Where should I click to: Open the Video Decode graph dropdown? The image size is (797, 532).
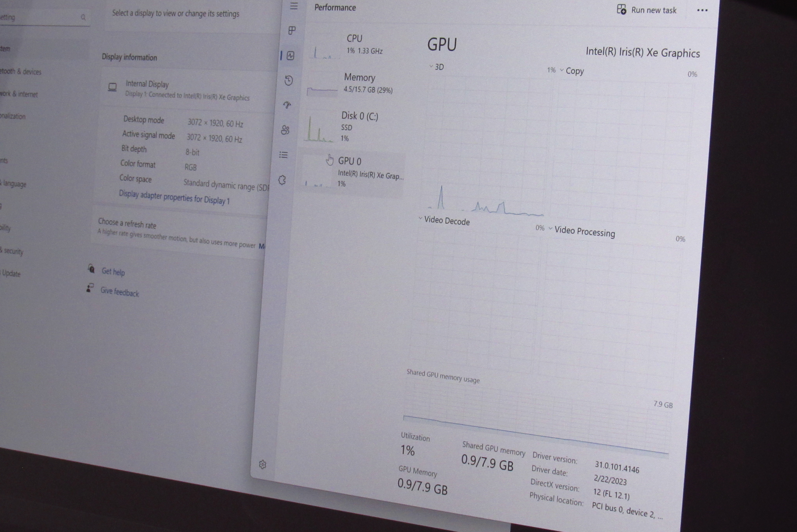pos(444,220)
